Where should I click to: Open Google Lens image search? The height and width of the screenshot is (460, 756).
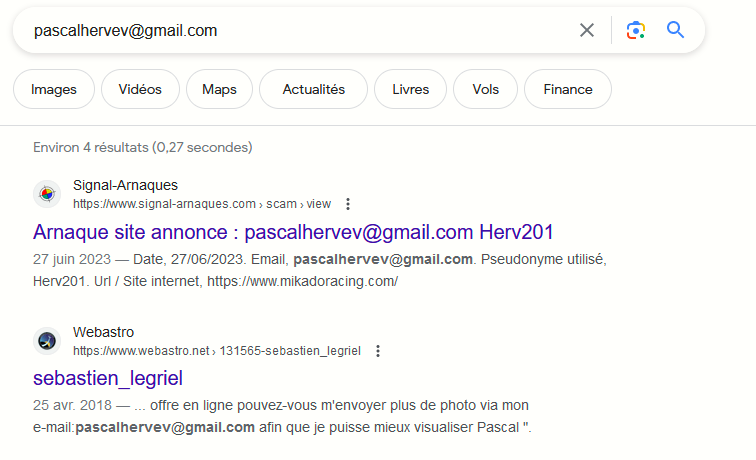tap(635, 30)
